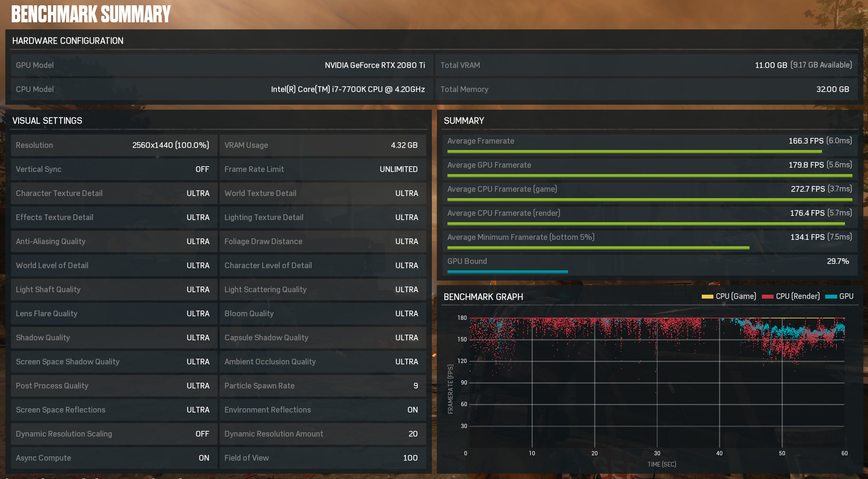Click the Average Framerate green bar
This screenshot has width=868, height=479.
coord(634,151)
